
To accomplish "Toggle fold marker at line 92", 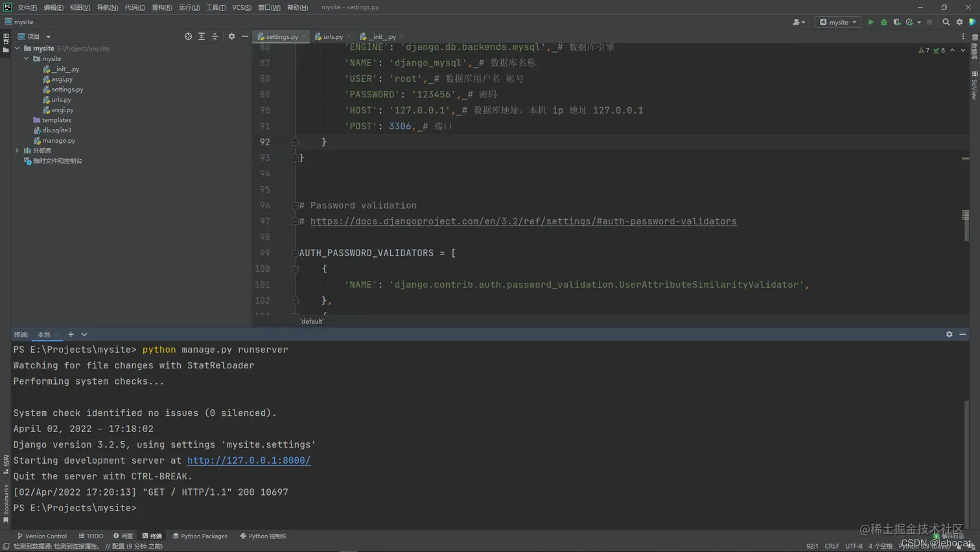I will 295,141.
